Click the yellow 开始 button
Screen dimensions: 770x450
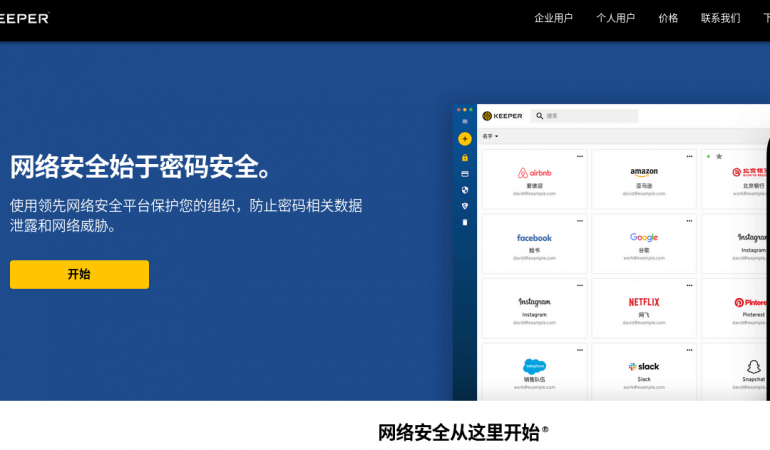coord(79,274)
